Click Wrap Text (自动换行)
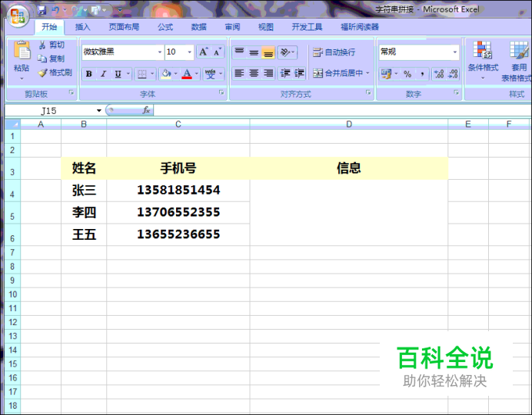 334,52
